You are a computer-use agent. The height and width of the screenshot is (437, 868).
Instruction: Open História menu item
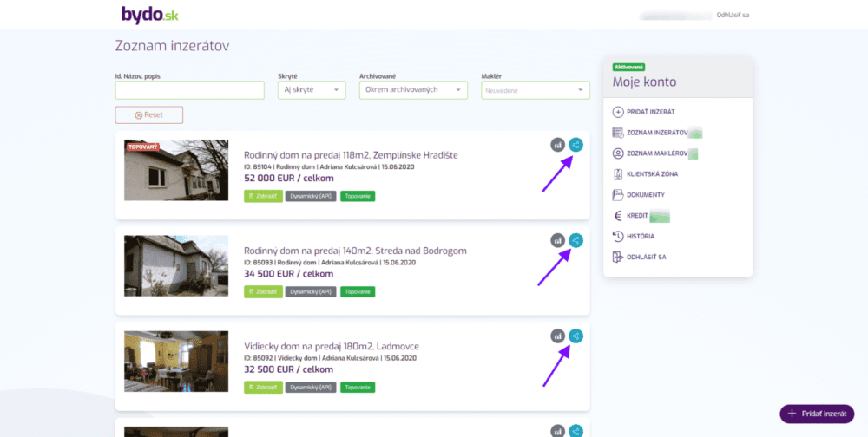pyautogui.click(x=641, y=236)
